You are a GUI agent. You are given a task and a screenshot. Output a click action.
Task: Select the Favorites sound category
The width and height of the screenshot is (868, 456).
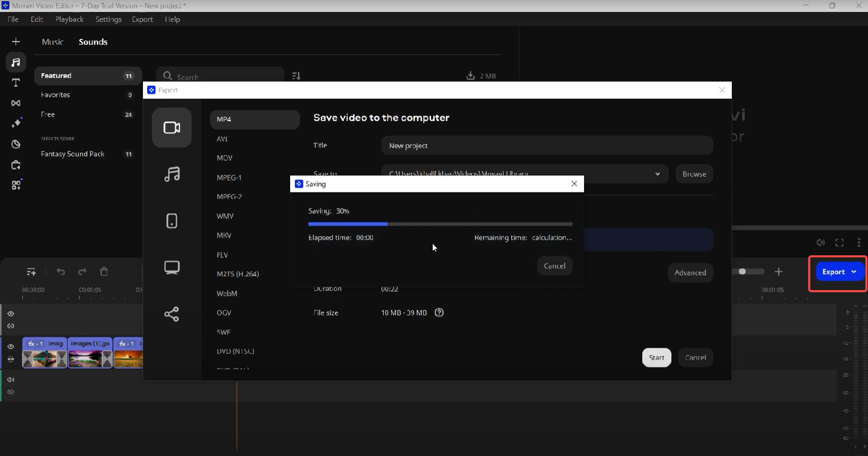coord(87,95)
